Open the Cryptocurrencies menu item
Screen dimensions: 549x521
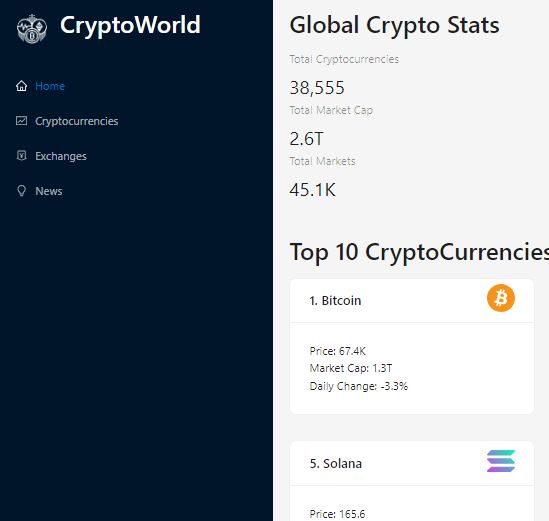click(x=77, y=121)
